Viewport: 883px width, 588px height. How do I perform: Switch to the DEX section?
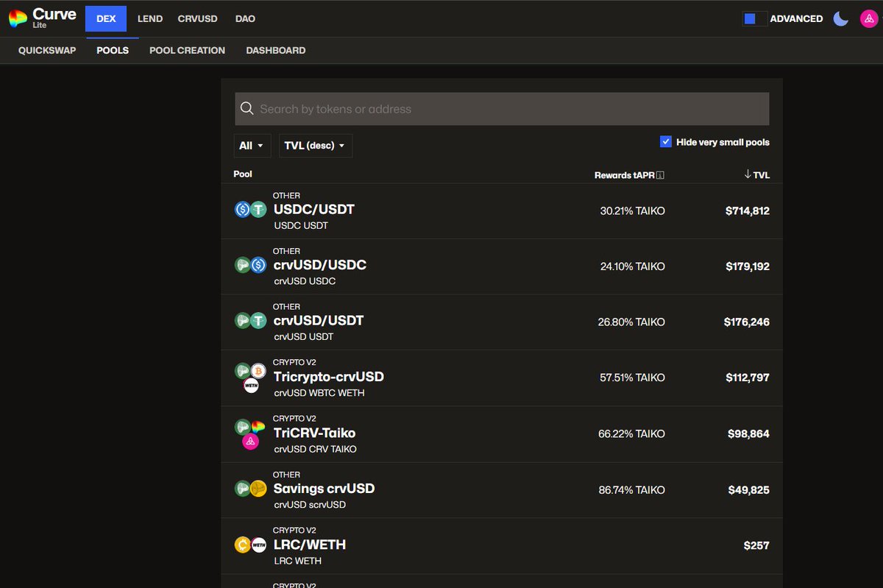coord(106,18)
